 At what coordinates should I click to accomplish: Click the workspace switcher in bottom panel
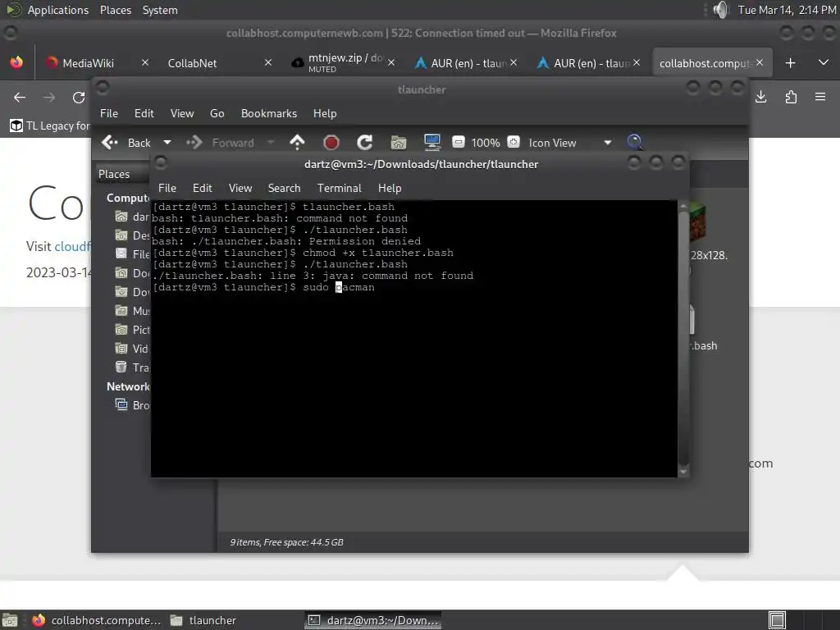point(802,620)
